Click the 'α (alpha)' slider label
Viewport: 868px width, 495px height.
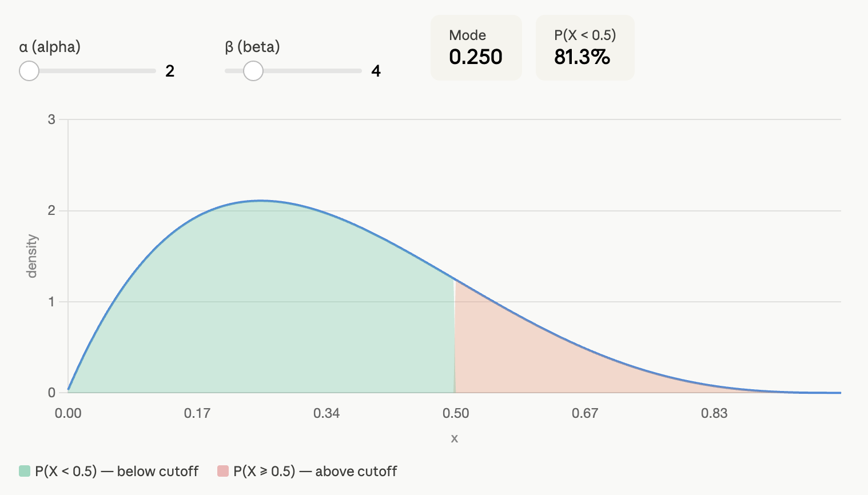pos(50,47)
